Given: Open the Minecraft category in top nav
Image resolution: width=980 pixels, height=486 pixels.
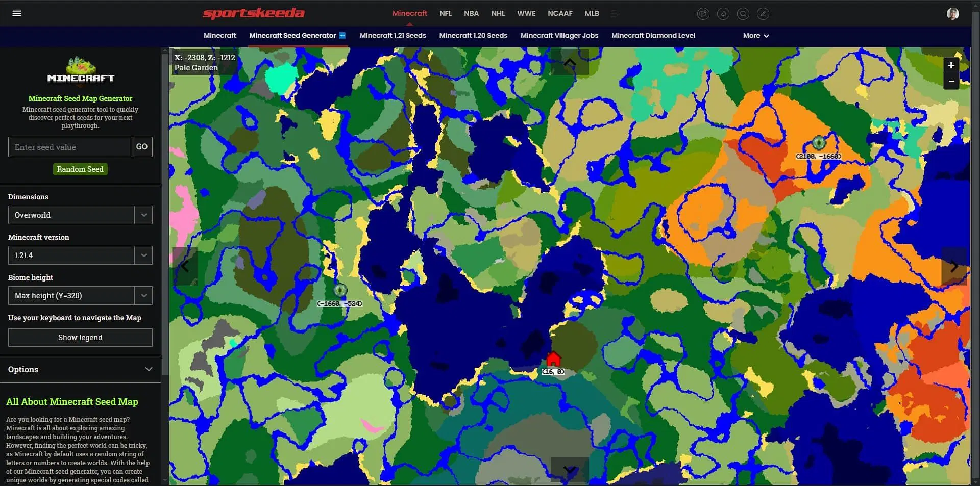Looking at the screenshot, I should point(409,13).
